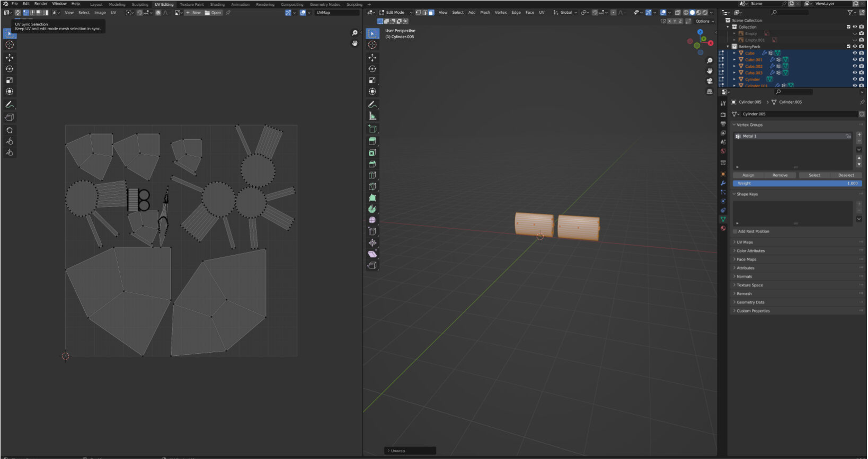Image resolution: width=868 pixels, height=459 pixels.
Task: Switch to the Texture Paint workspace tab
Action: 191,4
